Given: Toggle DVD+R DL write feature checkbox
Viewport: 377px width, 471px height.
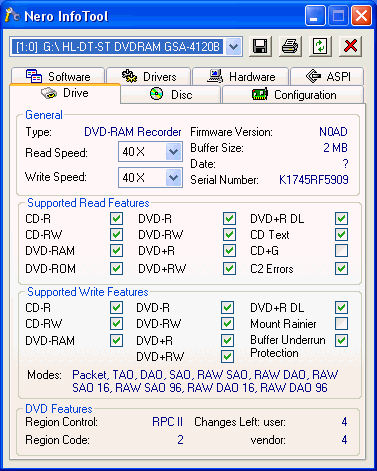Looking at the screenshot, I should click(342, 307).
